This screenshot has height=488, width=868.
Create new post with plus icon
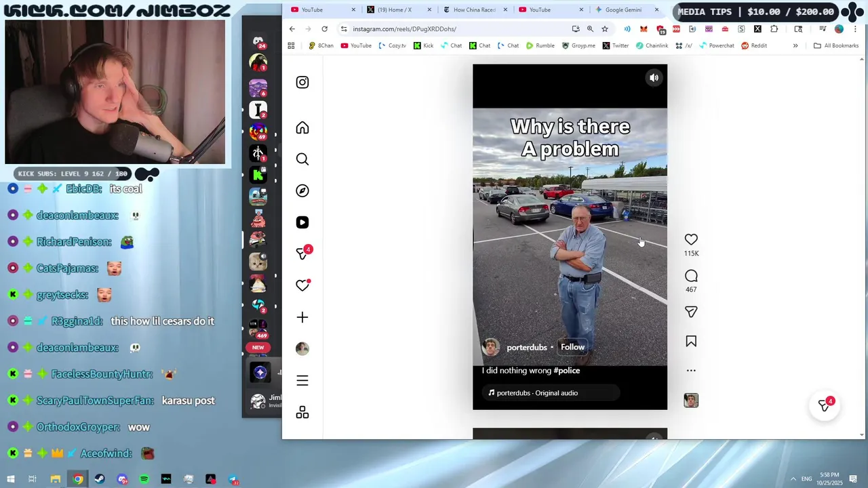click(302, 317)
